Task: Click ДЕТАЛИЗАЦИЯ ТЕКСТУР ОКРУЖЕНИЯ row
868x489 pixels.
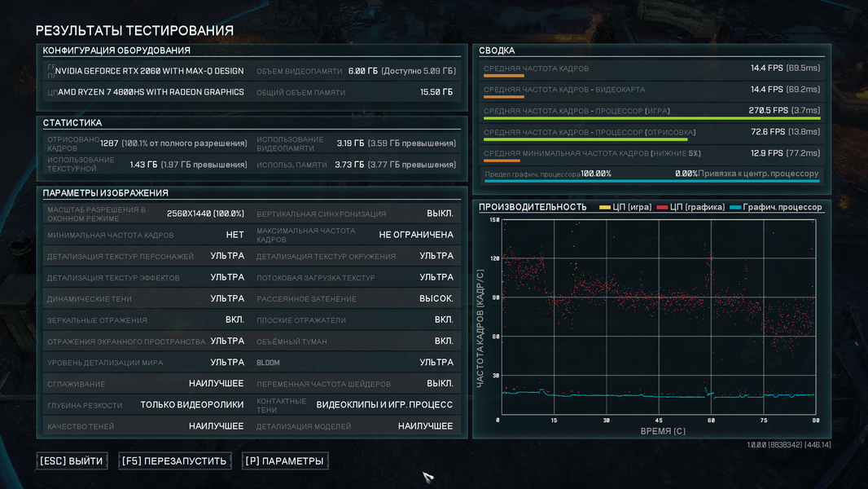Action: click(x=356, y=256)
